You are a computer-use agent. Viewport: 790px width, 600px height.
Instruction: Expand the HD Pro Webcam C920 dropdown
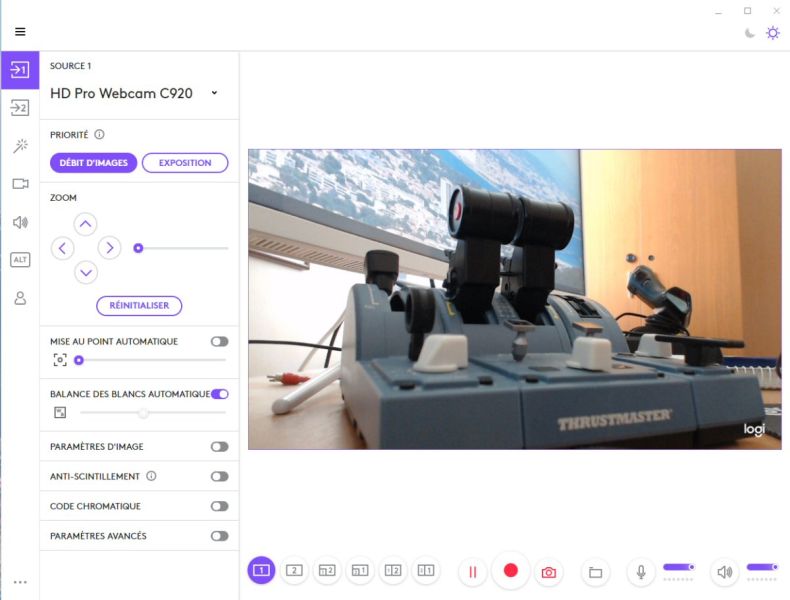click(x=215, y=93)
